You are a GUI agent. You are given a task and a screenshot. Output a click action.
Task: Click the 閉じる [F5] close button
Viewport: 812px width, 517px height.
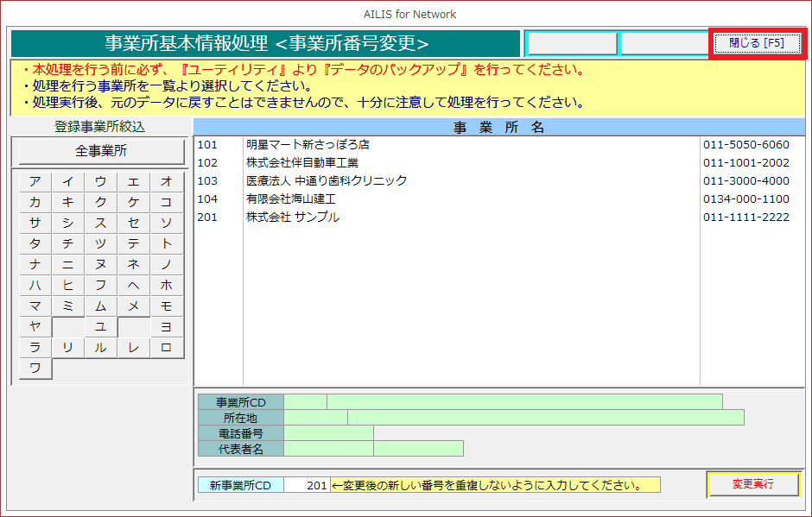757,43
